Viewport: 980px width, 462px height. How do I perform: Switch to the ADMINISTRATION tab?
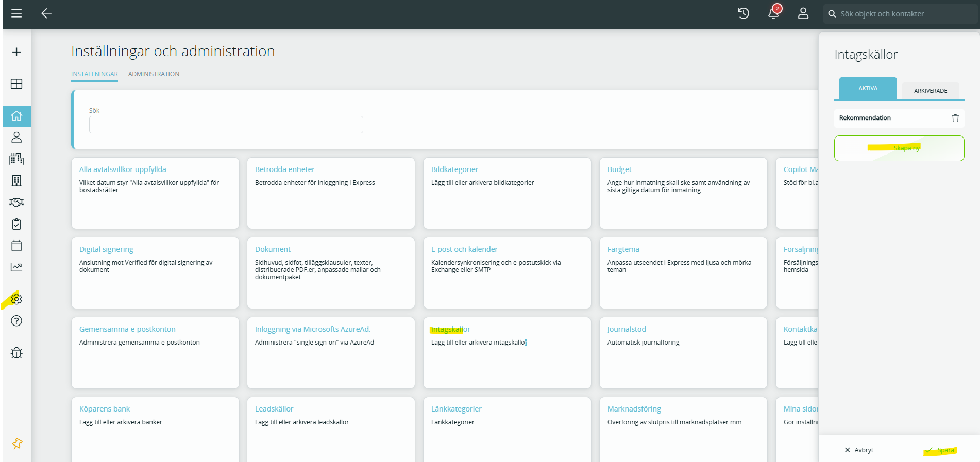(x=154, y=74)
